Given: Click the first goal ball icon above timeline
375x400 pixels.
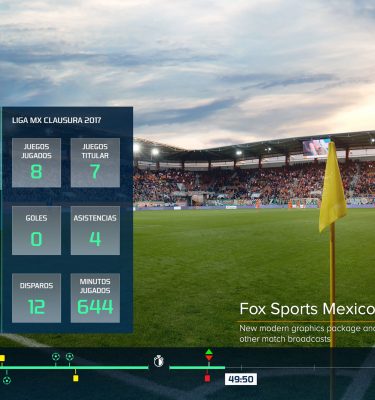Looking at the screenshot, I should click(56, 357).
